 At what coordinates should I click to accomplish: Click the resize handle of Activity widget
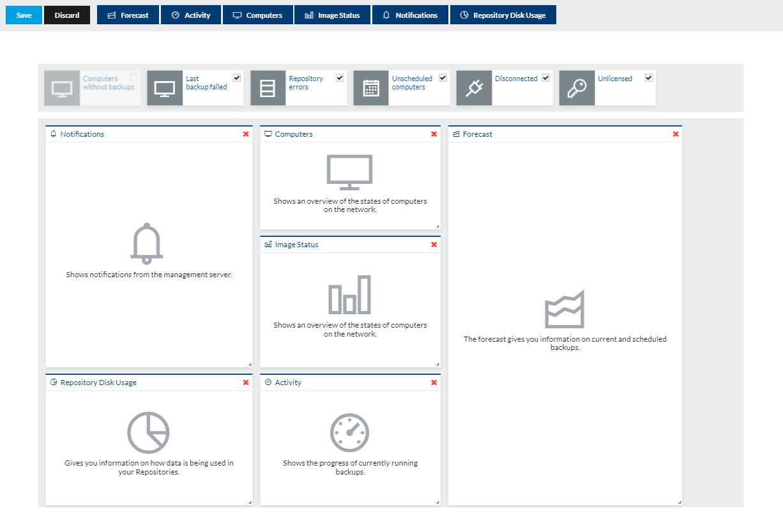tap(437, 502)
